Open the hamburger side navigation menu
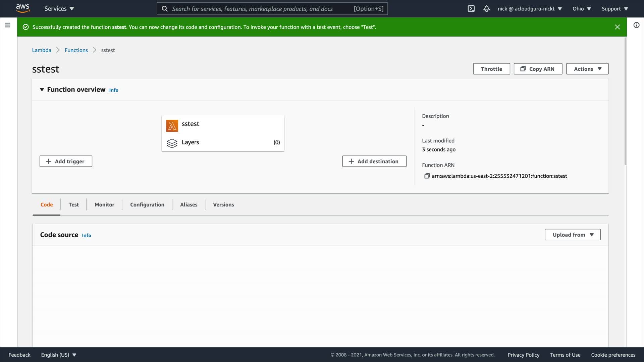Screen dimensions: 644x362 click(7, 25)
